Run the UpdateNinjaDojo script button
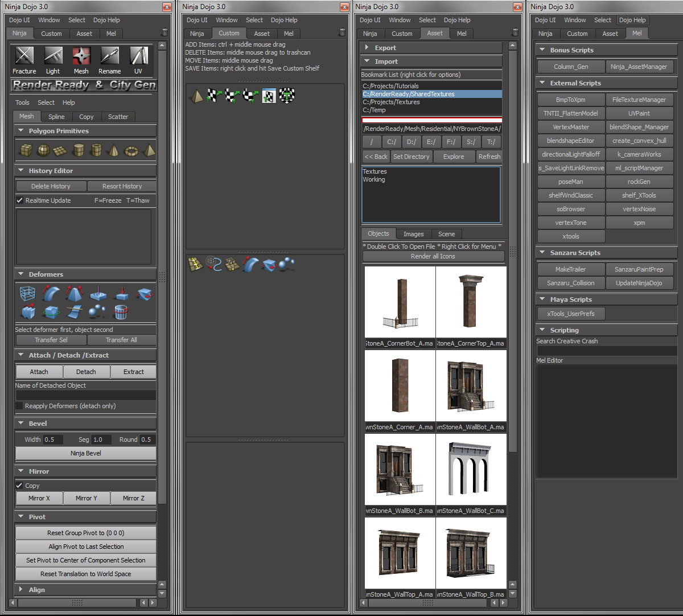 pos(639,283)
